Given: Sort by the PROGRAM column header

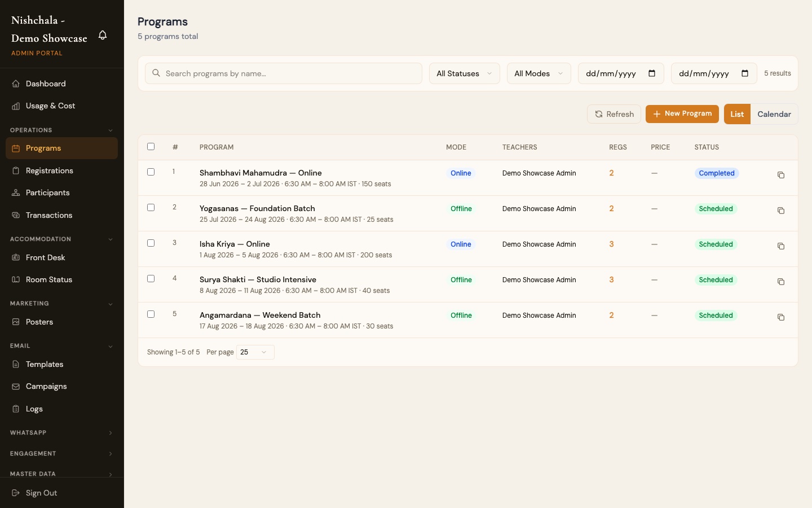Looking at the screenshot, I should [x=217, y=147].
